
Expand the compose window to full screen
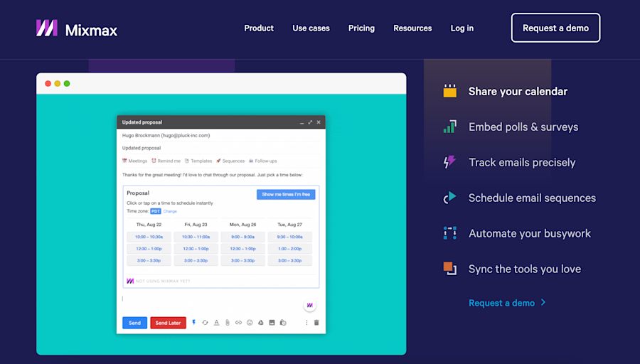(x=310, y=122)
